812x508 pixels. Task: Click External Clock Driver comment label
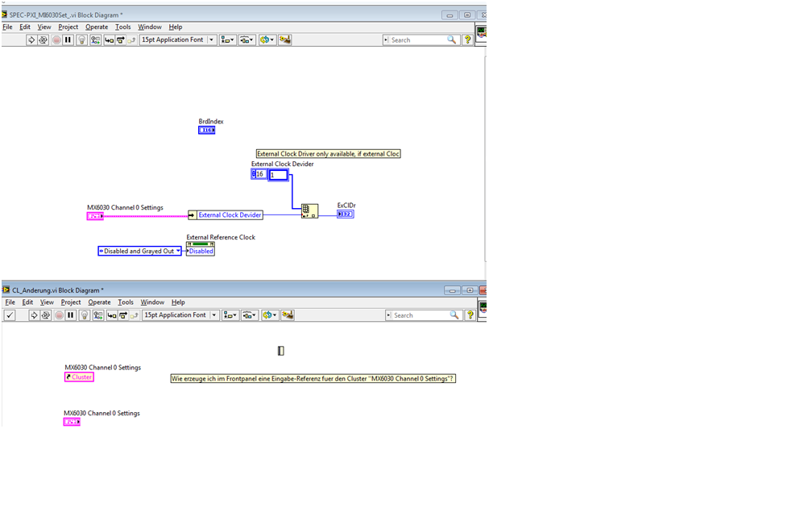[329, 154]
